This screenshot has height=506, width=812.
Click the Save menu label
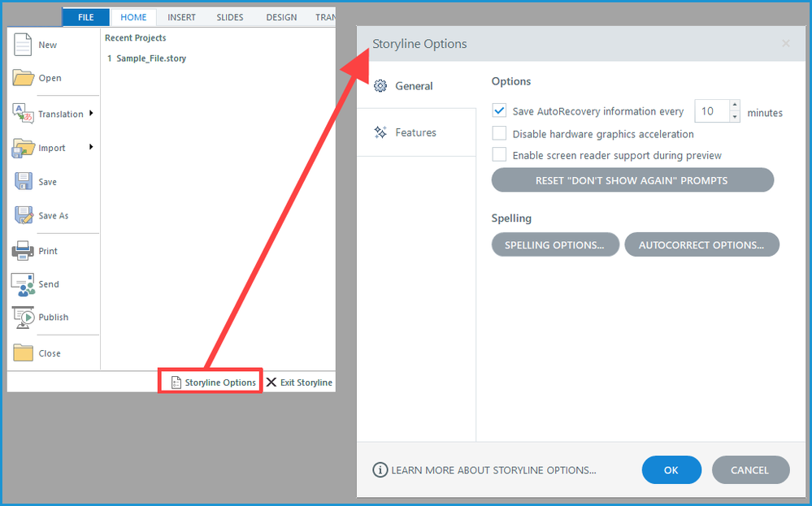[x=48, y=182]
